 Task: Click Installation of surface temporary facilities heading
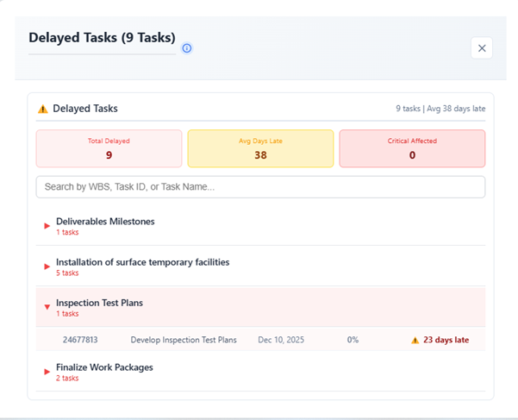tap(142, 262)
